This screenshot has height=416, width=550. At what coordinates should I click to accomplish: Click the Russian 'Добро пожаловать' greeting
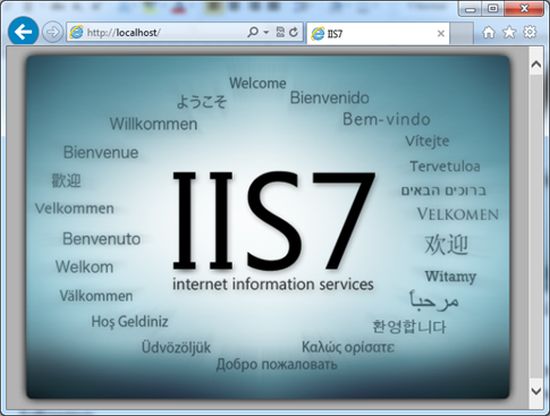point(277,364)
